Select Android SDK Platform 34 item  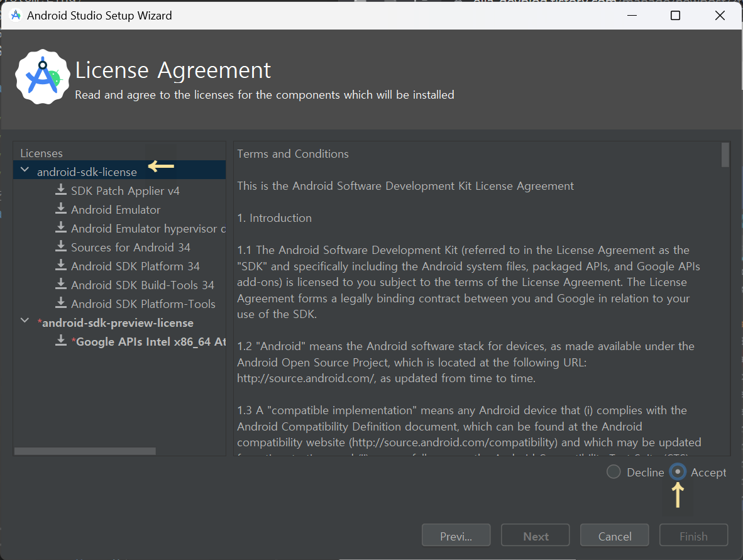(x=136, y=266)
